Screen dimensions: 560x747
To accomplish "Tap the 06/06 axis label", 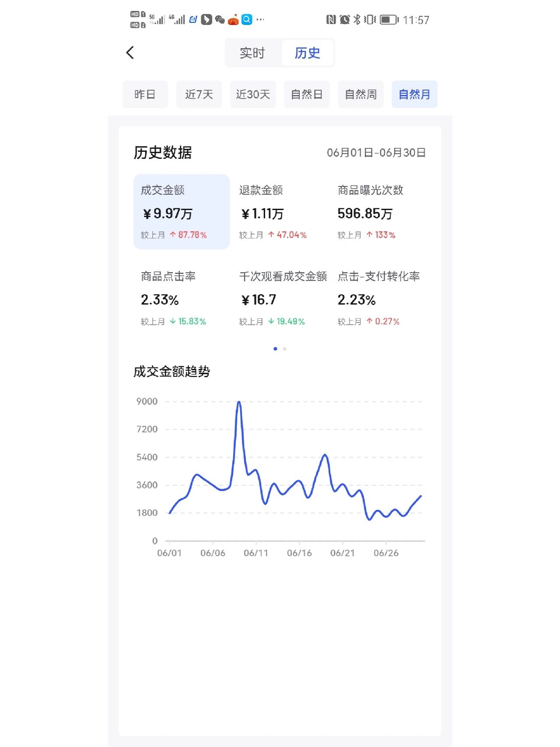I will (x=213, y=553).
